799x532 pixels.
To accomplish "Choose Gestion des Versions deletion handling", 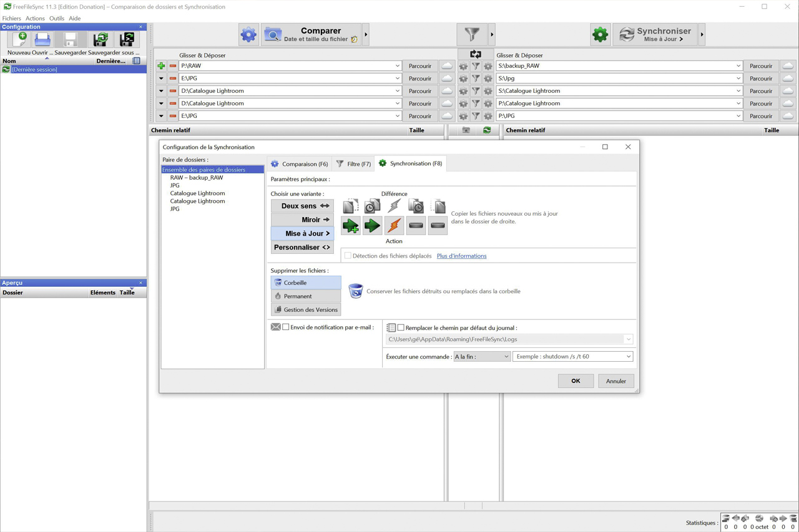I will [x=306, y=310].
